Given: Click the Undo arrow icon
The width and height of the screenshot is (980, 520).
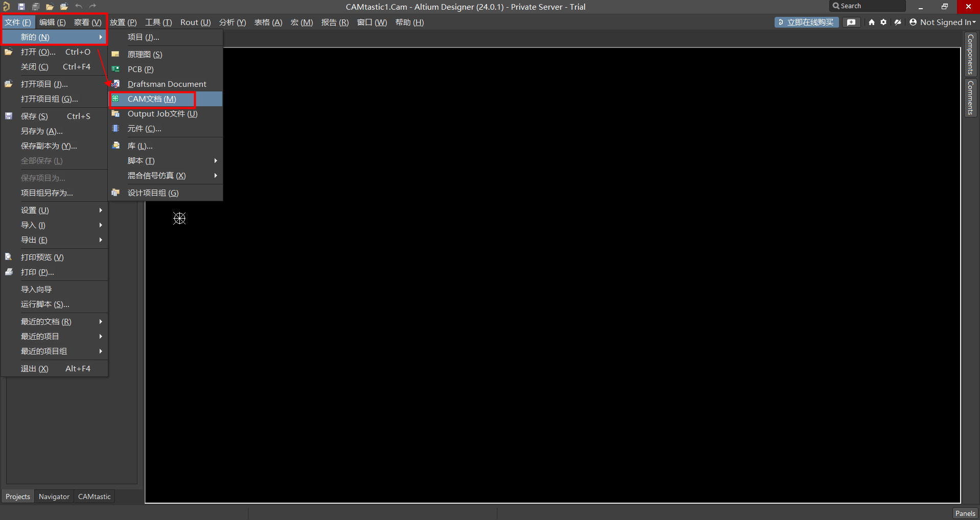Looking at the screenshot, I should click(x=78, y=7).
